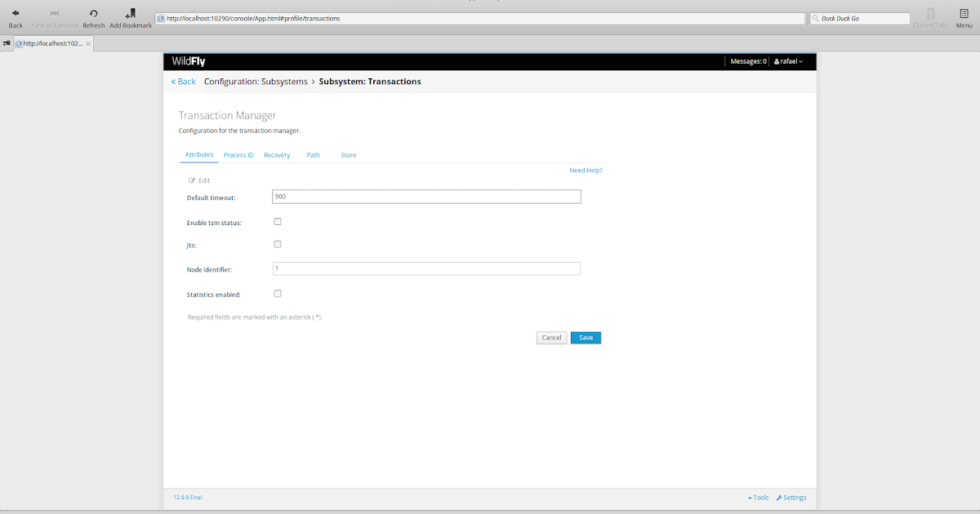Screen dimensions: 980x514
Task: Save the Transaction Manager configuration
Action: [x=585, y=337]
